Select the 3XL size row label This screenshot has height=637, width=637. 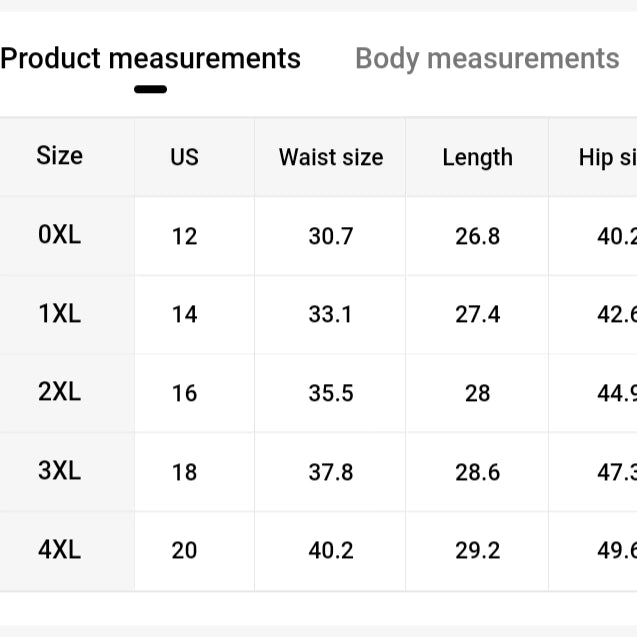[60, 471]
